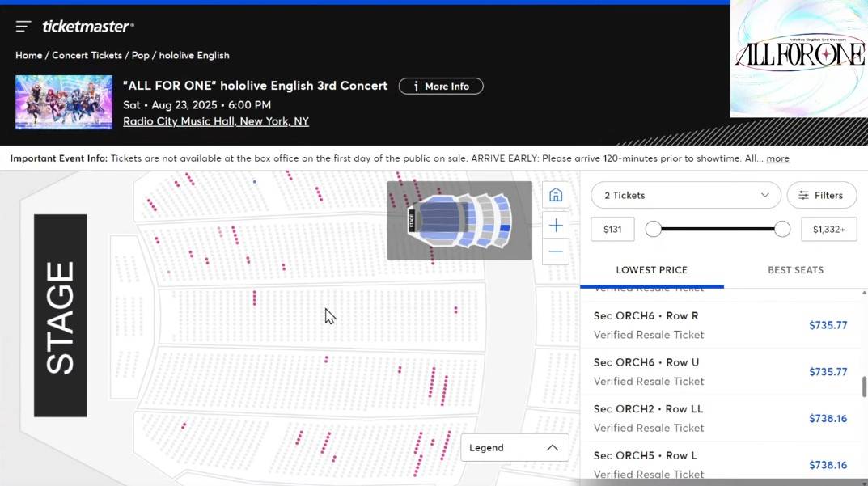Switch to the Lowest Price tab
Screen dimensions: 868x486
point(651,270)
